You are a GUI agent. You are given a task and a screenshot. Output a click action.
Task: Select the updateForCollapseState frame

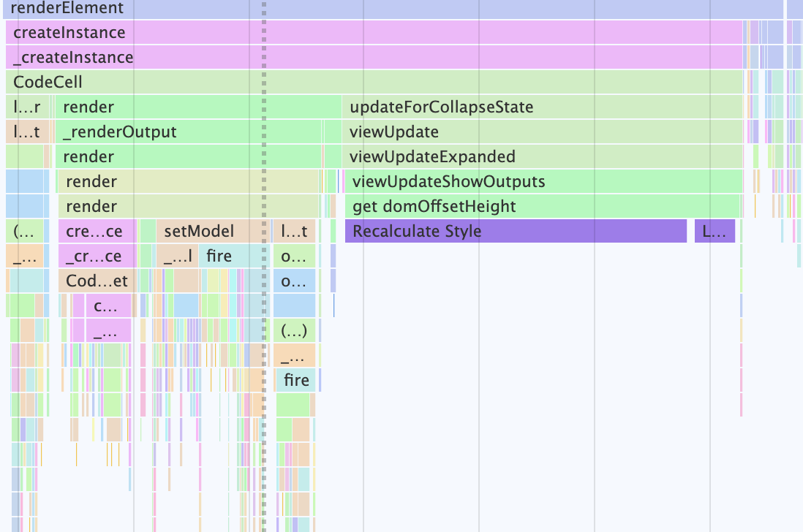(x=439, y=107)
